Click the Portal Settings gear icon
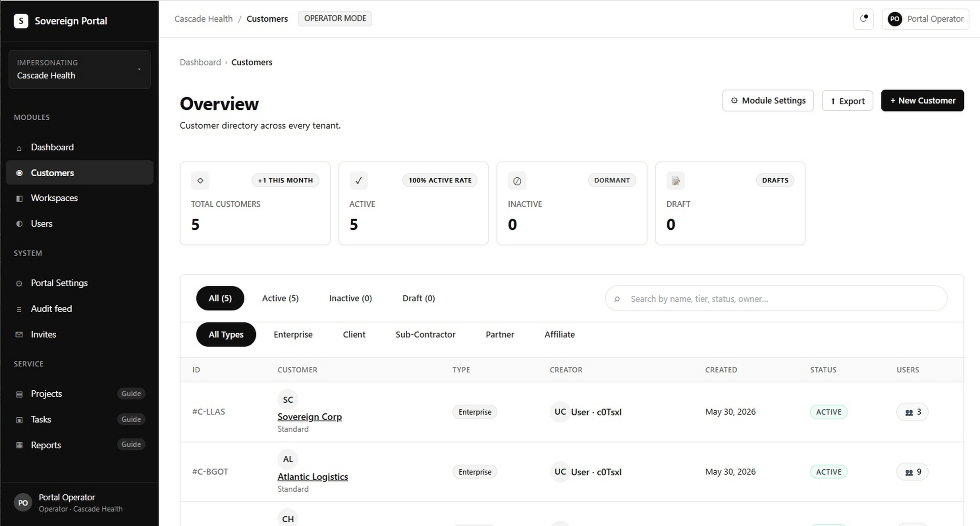This screenshot has height=526, width=980. 19,283
